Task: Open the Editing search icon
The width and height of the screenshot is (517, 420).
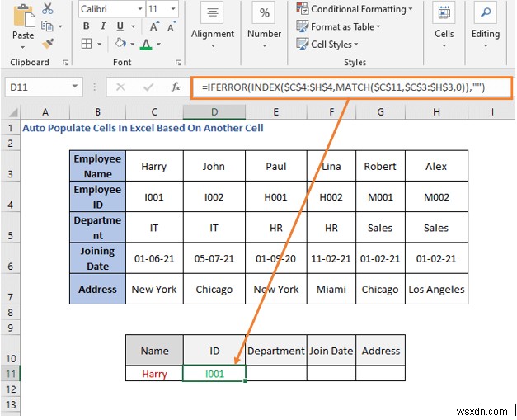Action: point(486,12)
